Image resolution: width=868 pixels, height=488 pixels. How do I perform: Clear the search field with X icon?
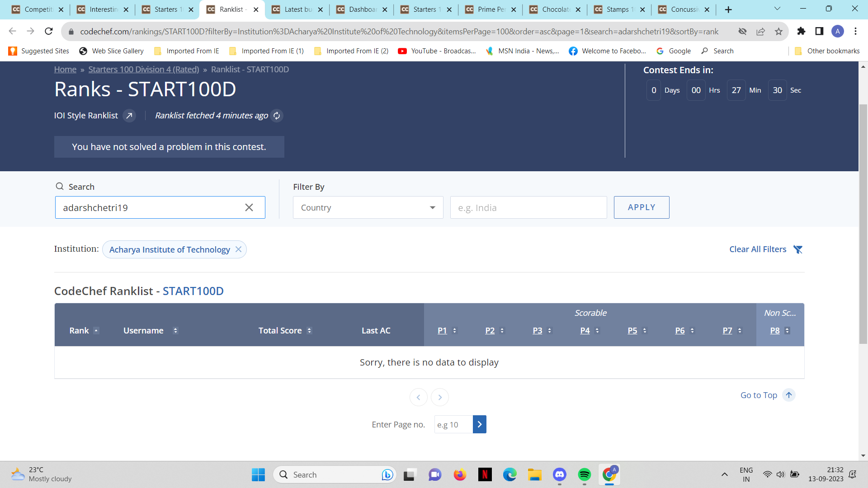(x=249, y=207)
